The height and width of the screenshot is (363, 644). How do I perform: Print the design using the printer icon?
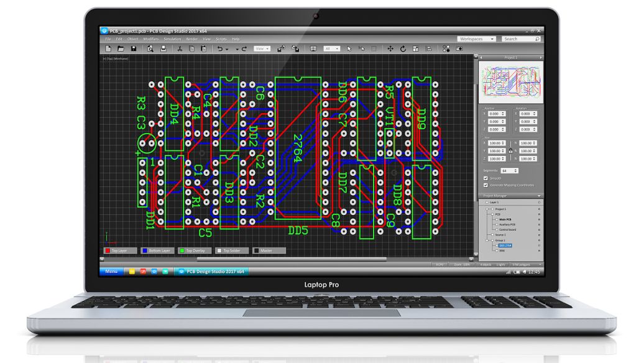point(163,49)
